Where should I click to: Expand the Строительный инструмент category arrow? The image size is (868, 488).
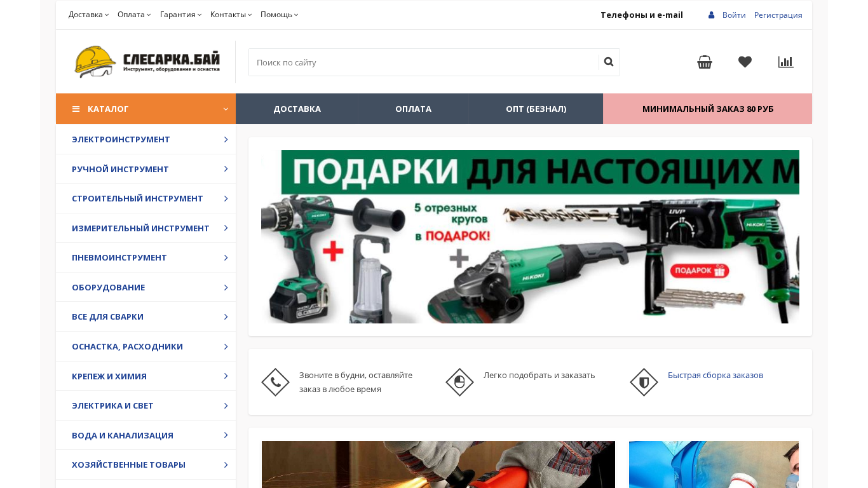(x=226, y=198)
